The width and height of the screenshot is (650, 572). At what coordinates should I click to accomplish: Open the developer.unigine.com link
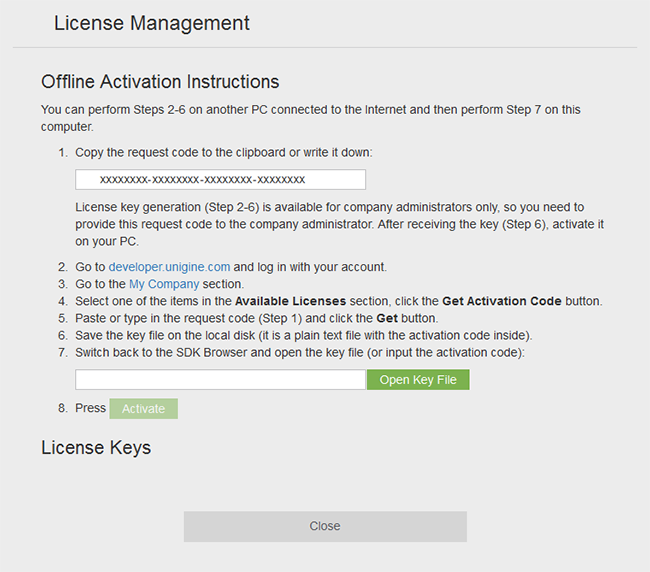169,267
